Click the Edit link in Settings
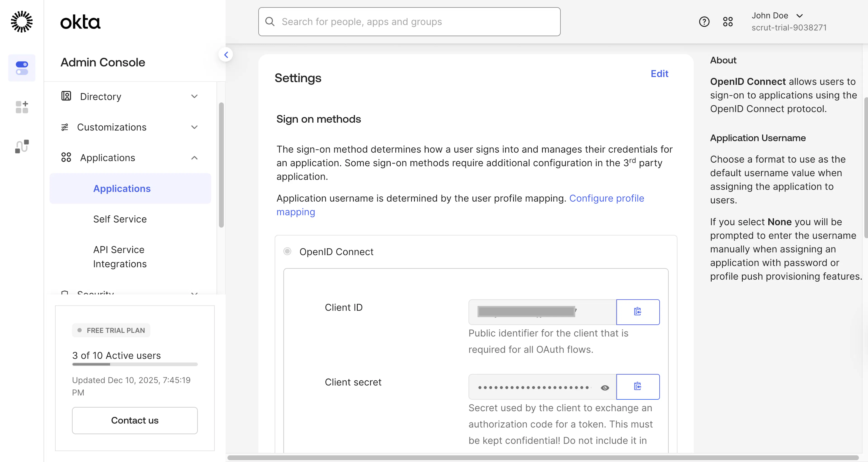 [659, 73]
